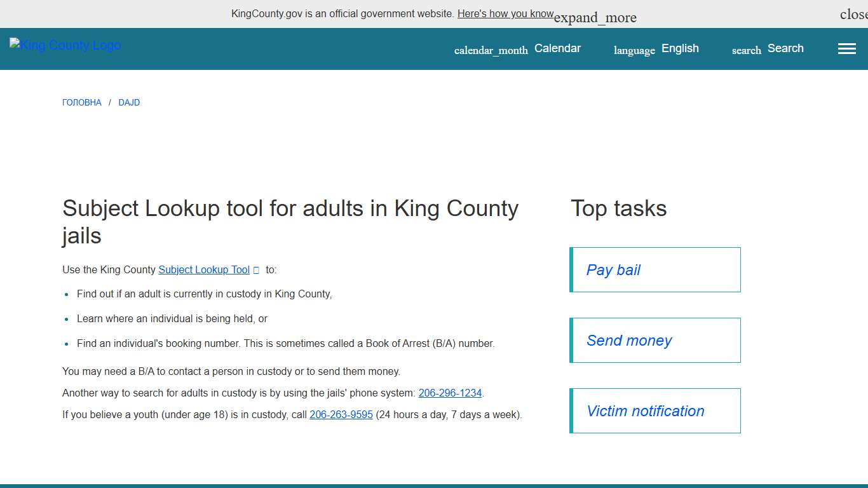Click the calendar_month icon
This screenshot has height=488, width=868.
[x=491, y=50]
